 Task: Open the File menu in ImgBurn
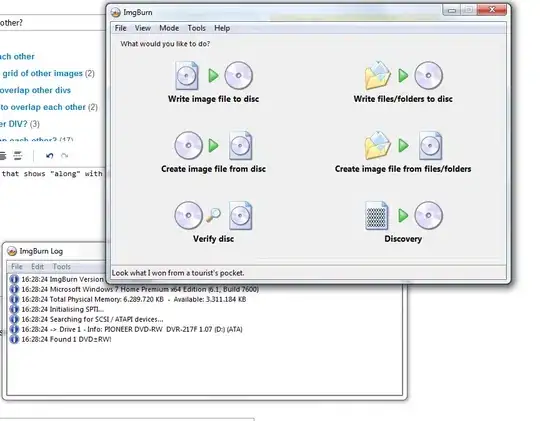click(x=121, y=28)
